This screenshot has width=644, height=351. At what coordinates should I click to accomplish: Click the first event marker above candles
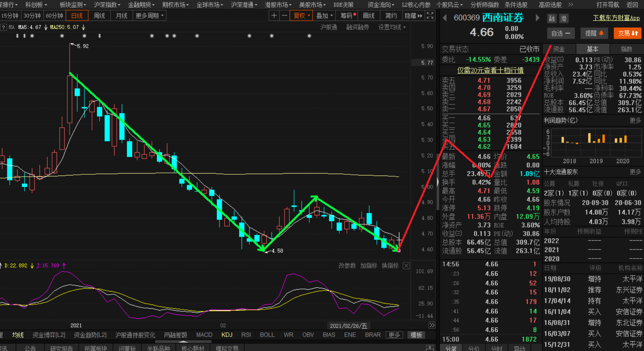(17, 36)
